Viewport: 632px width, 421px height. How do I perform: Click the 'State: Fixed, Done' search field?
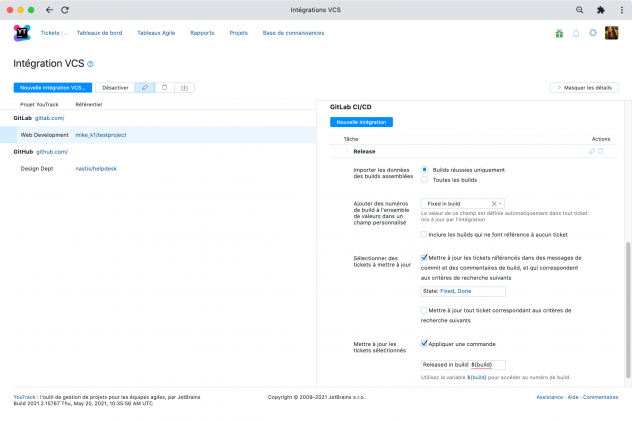(x=463, y=292)
